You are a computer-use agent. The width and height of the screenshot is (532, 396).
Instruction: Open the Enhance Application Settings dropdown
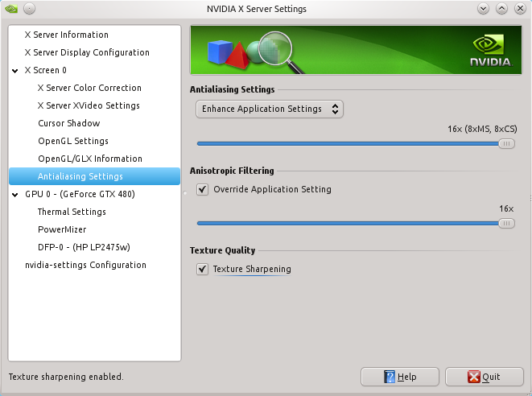[x=270, y=109]
